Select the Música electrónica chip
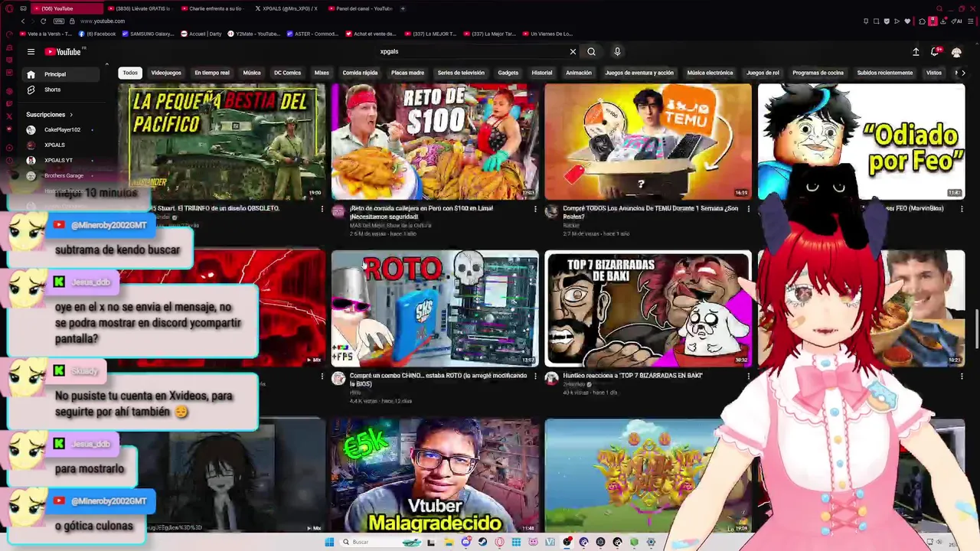This screenshot has width=980, height=551. pyautogui.click(x=710, y=73)
